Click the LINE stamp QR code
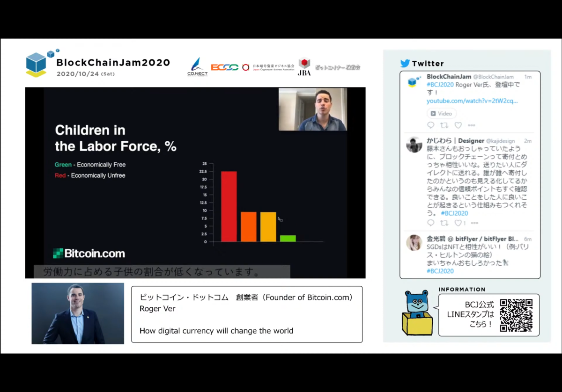Viewport: 562px width, 392px height. [x=516, y=315]
